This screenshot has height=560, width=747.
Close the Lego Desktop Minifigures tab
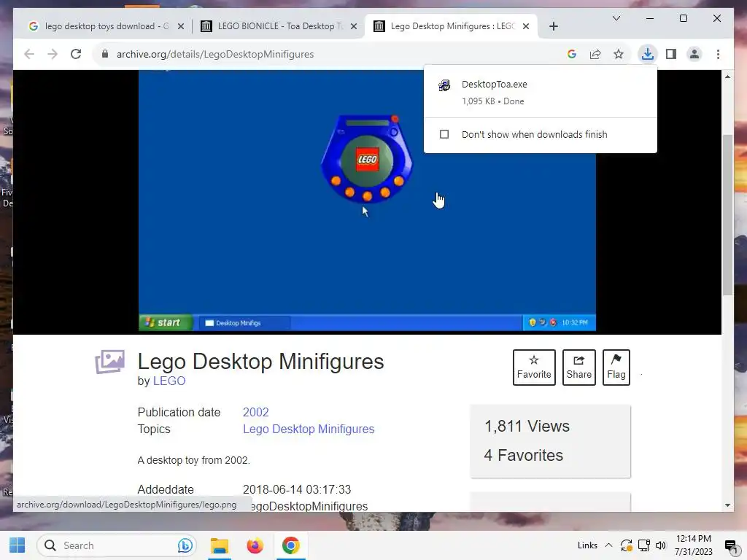526,26
